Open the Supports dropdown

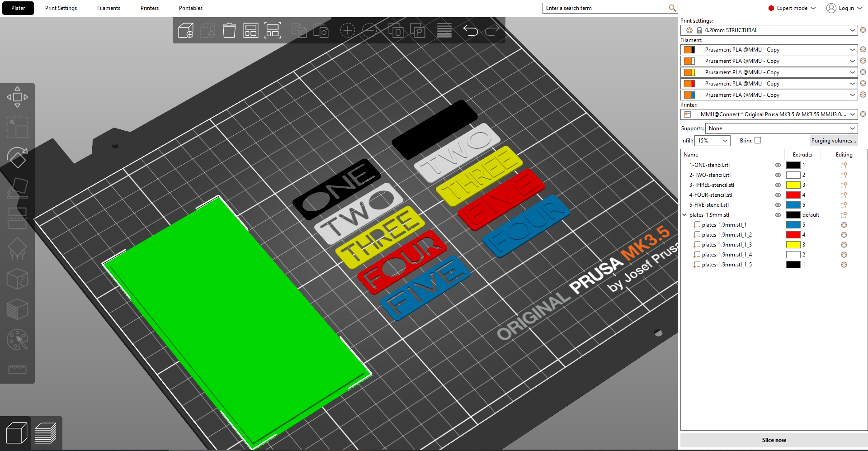781,128
